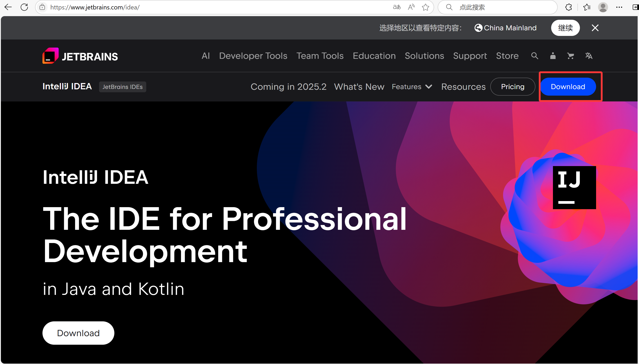This screenshot has width=639, height=364.
Task: Add page to favorites with star icon
Action: point(425,7)
